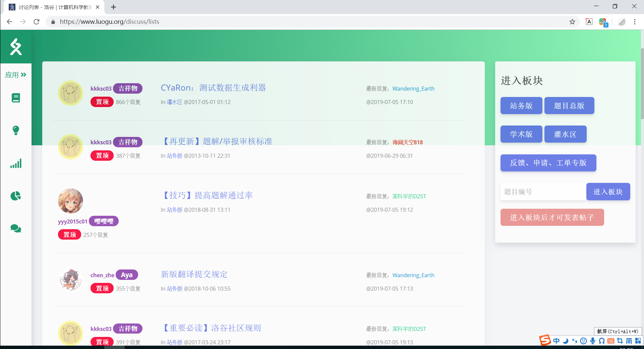Viewport: 644px width, 349px height.
Task: Open last replier 海阔天空818's profile
Action: 408,142
